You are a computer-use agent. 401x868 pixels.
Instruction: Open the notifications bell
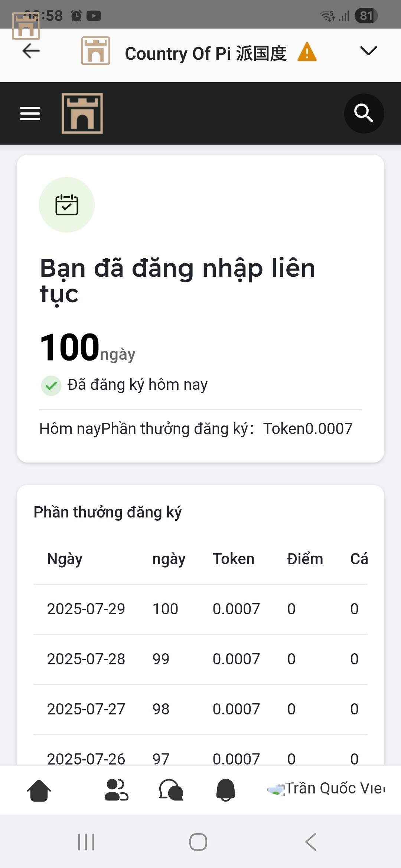click(x=226, y=790)
